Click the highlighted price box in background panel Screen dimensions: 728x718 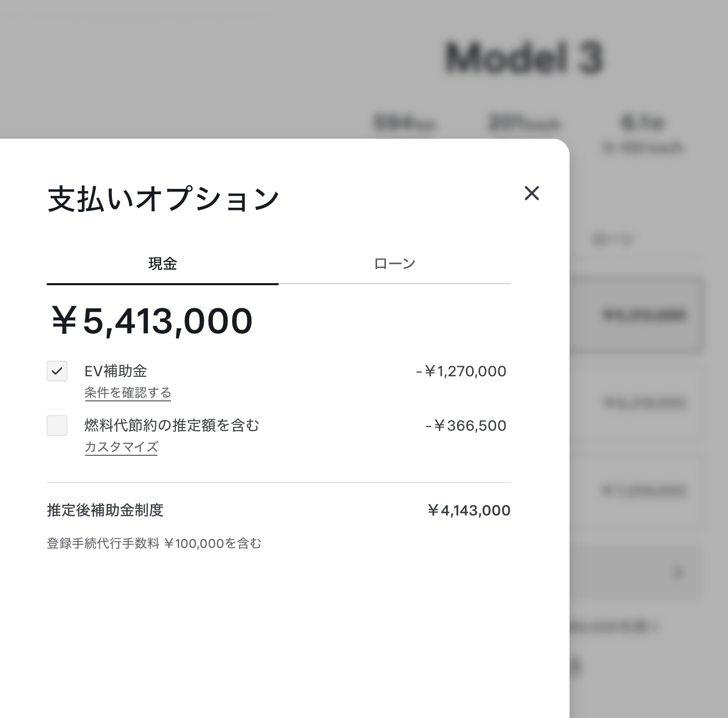(x=643, y=315)
